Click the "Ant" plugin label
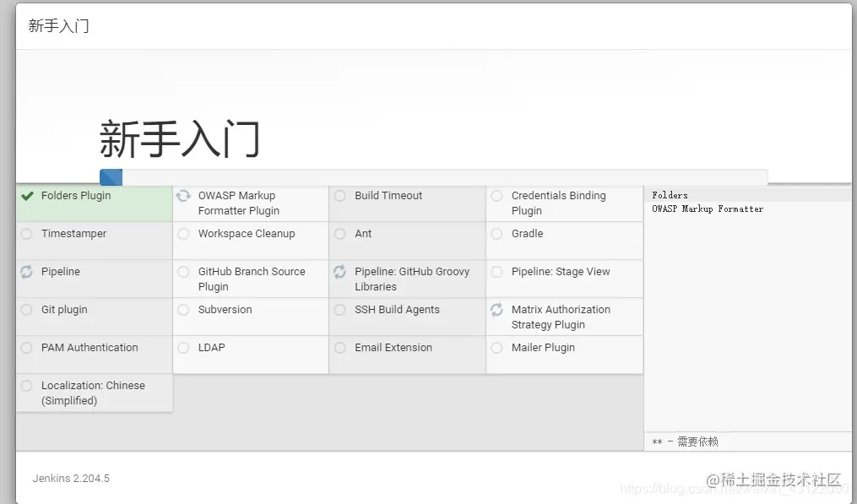Screen dimensions: 857x504 [363, 234]
